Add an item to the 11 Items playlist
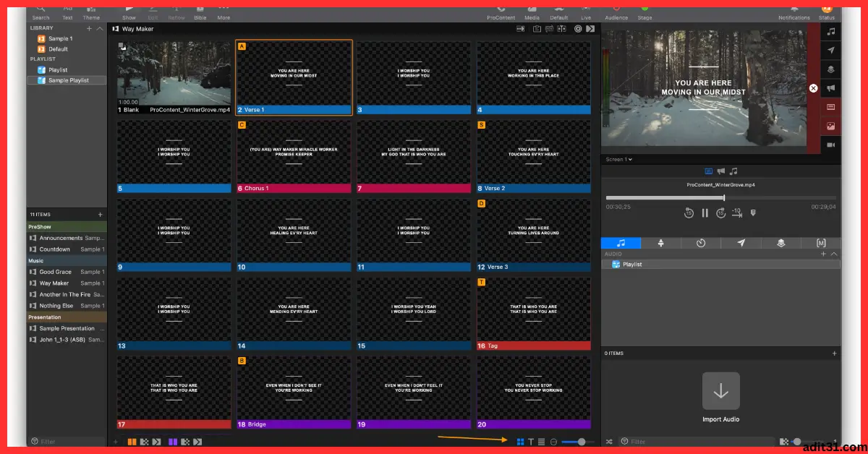This screenshot has height=454, width=868. tap(101, 215)
